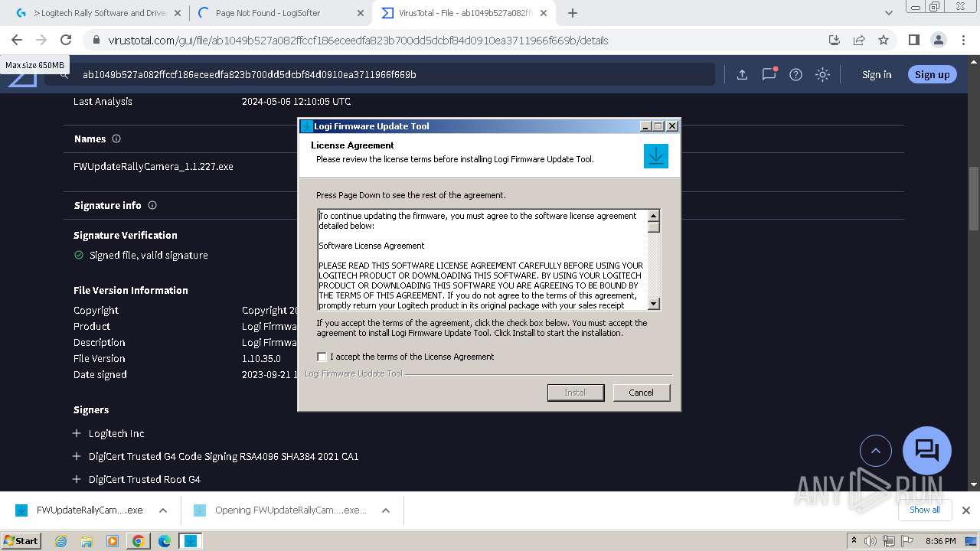Click Cancel in the Logi Firmware Update Tool
980x551 pixels.
(x=641, y=393)
